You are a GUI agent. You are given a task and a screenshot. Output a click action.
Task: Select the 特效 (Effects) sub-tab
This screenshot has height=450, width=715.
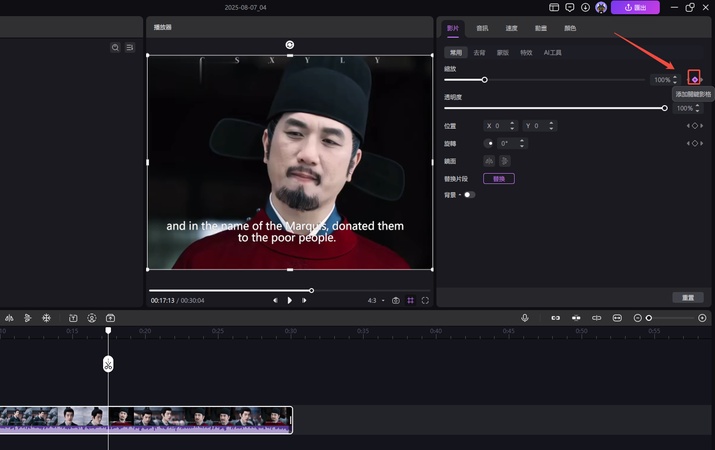click(526, 52)
